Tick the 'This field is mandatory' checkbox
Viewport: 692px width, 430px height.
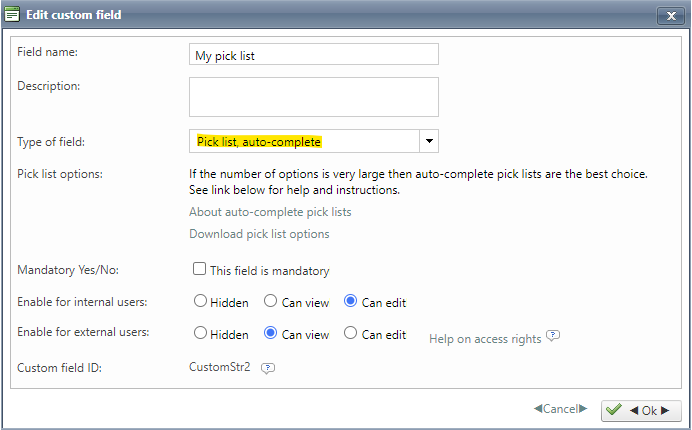[x=200, y=269]
